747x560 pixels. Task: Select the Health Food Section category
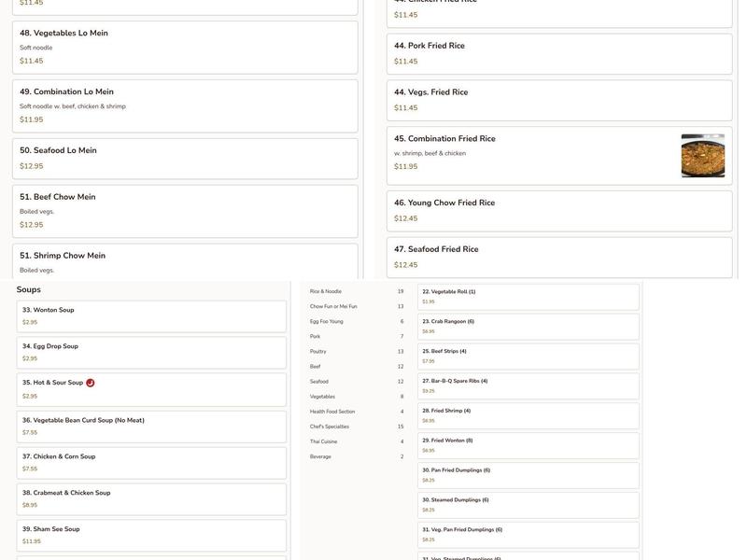coord(332,412)
